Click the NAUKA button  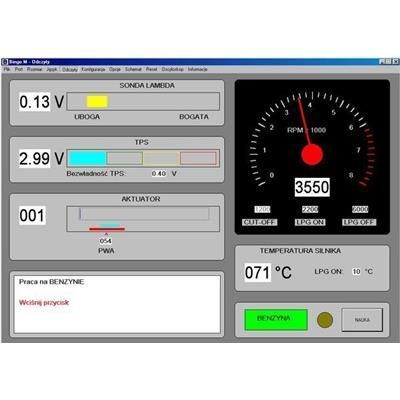tap(362, 320)
